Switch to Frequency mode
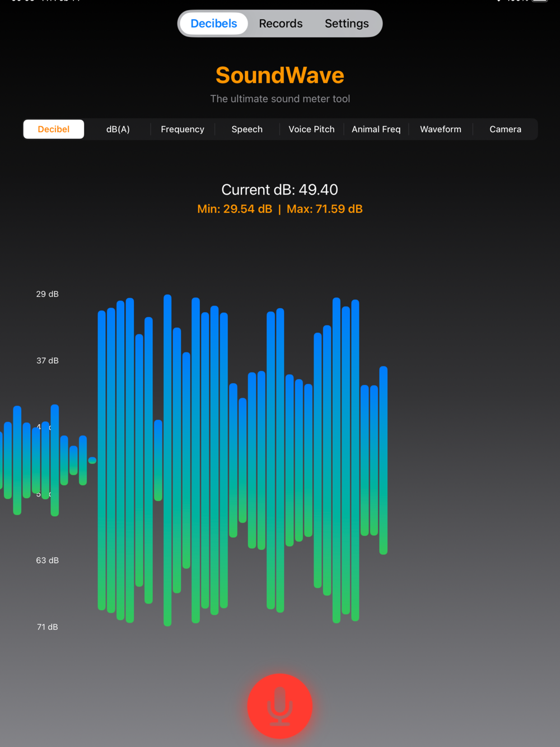The width and height of the screenshot is (560, 747). point(183,129)
